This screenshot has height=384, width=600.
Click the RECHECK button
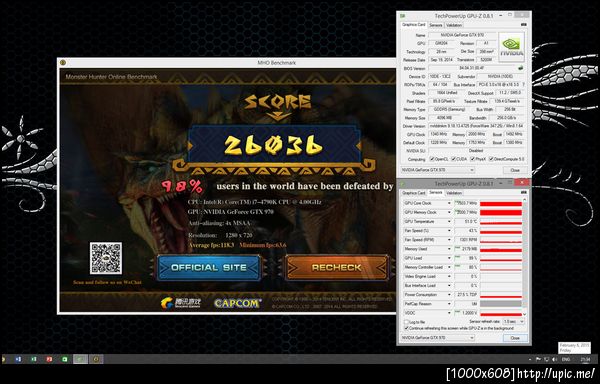tap(337, 268)
